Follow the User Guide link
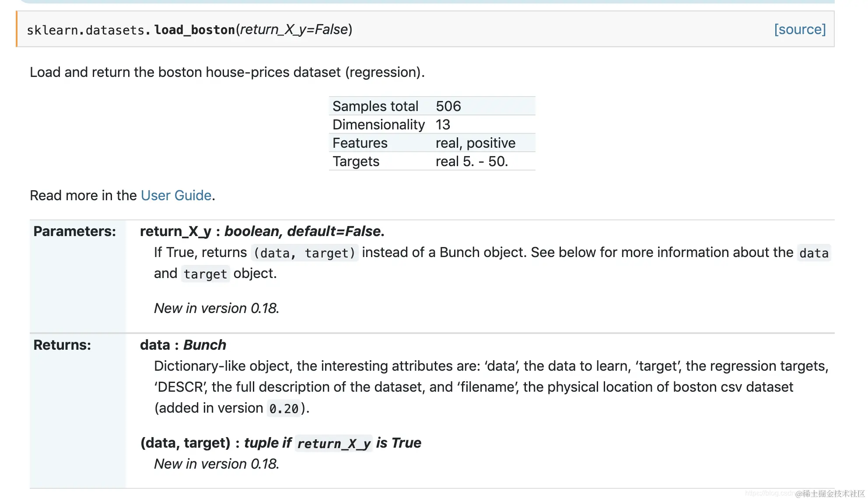This screenshot has height=501, width=868. tap(176, 195)
